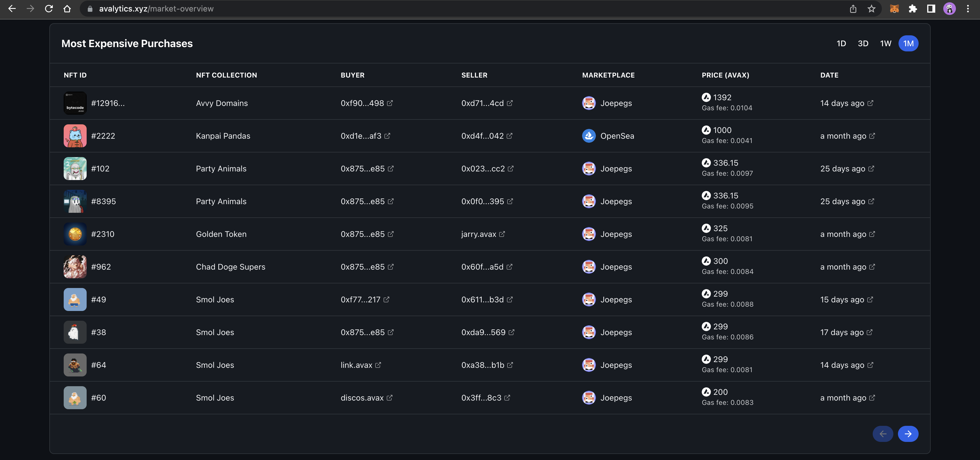The width and height of the screenshot is (980, 460).
Task: Choose the 1W time filter
Action: 885,43
